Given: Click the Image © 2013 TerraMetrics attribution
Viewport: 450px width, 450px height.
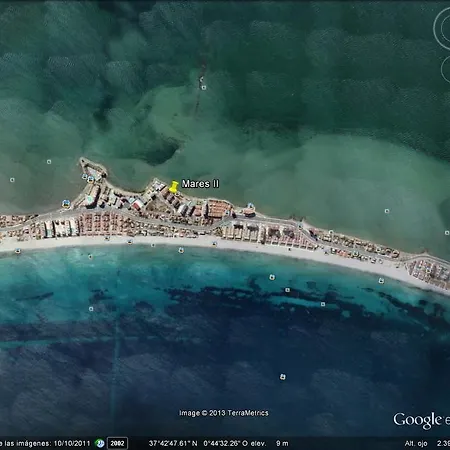Looking at the screenshot, I should [224, 413].
